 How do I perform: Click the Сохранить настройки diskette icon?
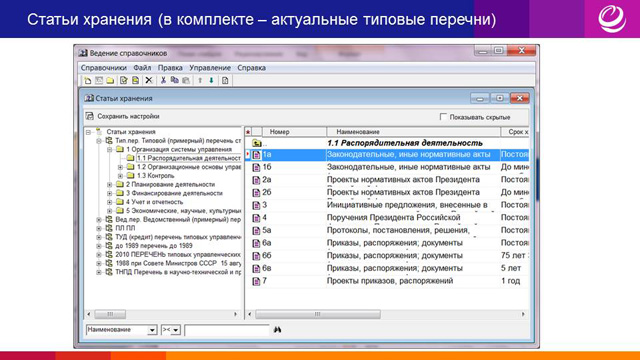click(89, 116)
